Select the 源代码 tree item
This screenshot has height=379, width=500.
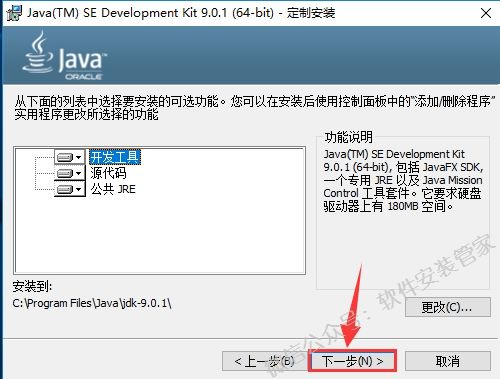pos(108,173)
